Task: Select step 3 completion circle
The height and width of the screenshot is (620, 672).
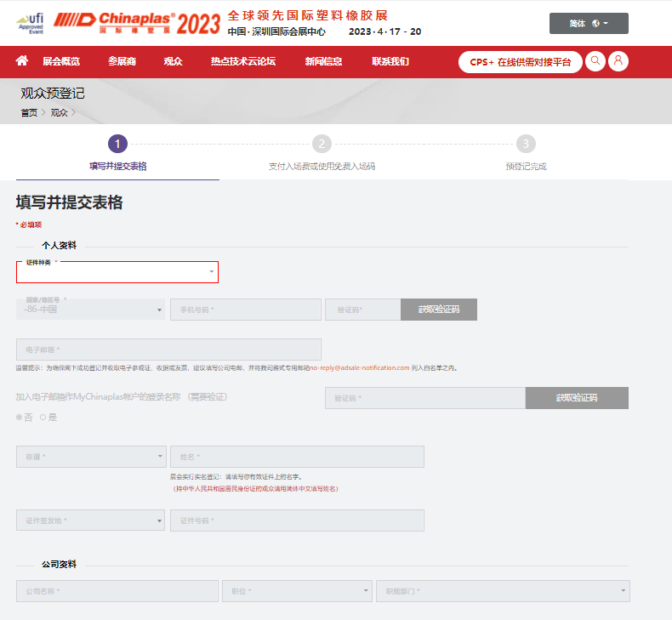Action: pos(526,144)
